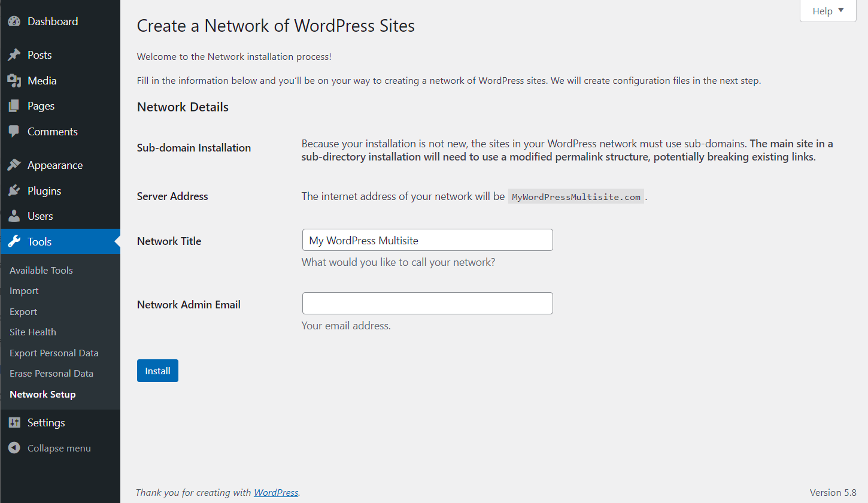Open the Comments menu label
Viewport: 868px width, 503px height.
click(53, 132)
